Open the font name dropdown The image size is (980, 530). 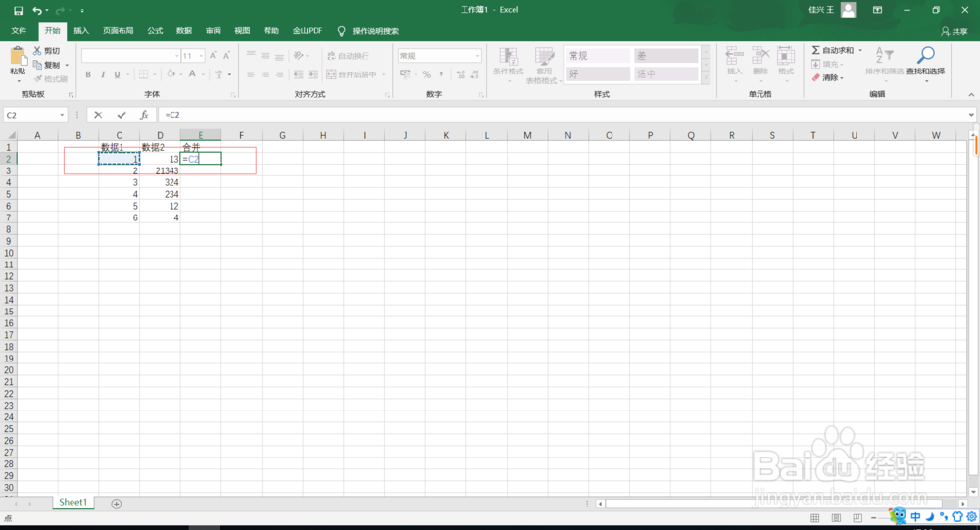(x=176, y=56)
